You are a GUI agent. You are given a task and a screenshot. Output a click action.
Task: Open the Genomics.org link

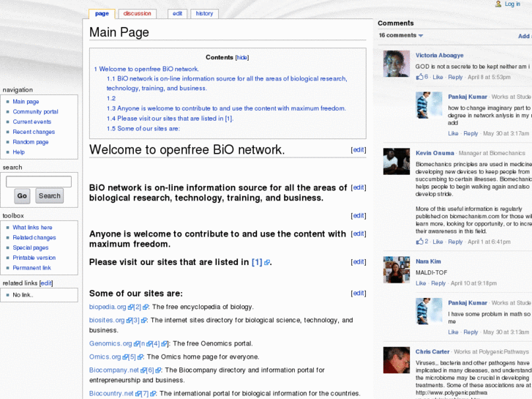tap(110, 343)
